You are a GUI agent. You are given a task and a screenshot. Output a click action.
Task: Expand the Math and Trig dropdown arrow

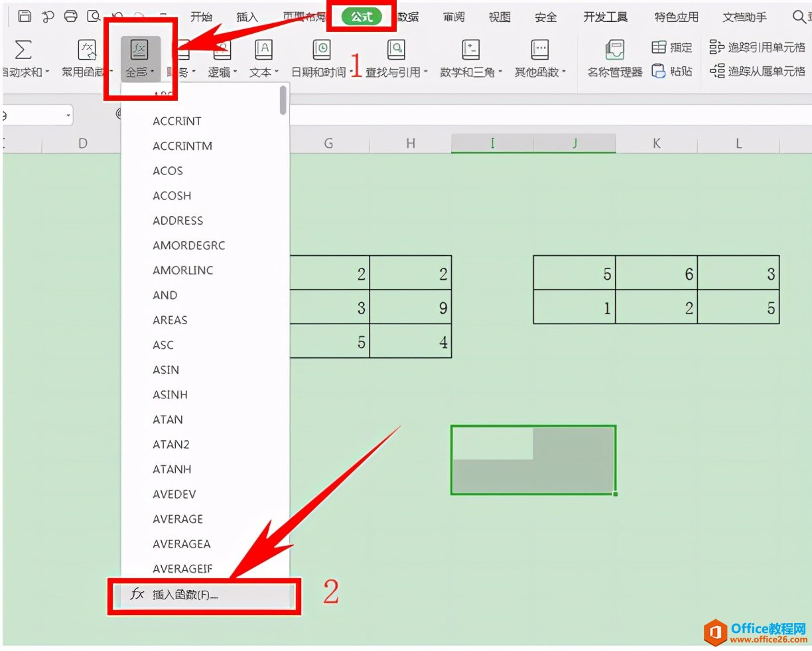(x=500, y=72)
